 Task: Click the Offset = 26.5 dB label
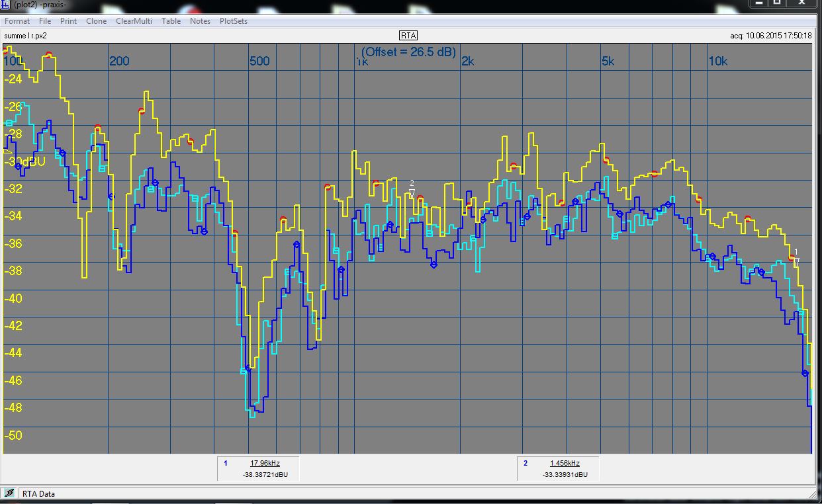(408, 52)
